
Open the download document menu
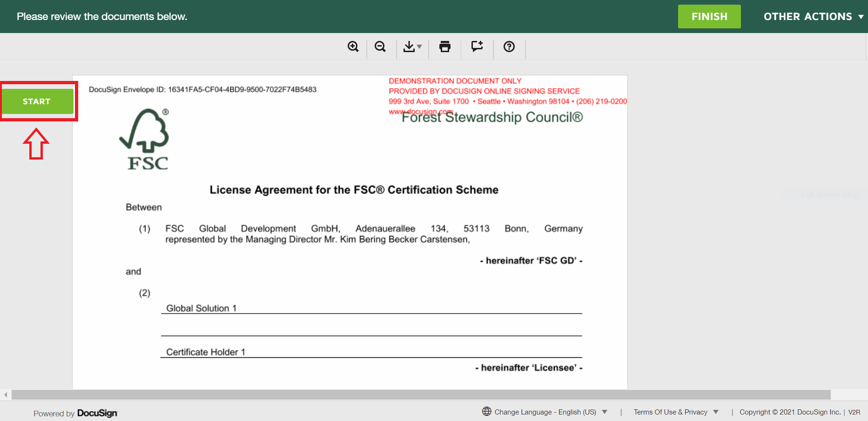pyautogui.click(x=412, y=47)
